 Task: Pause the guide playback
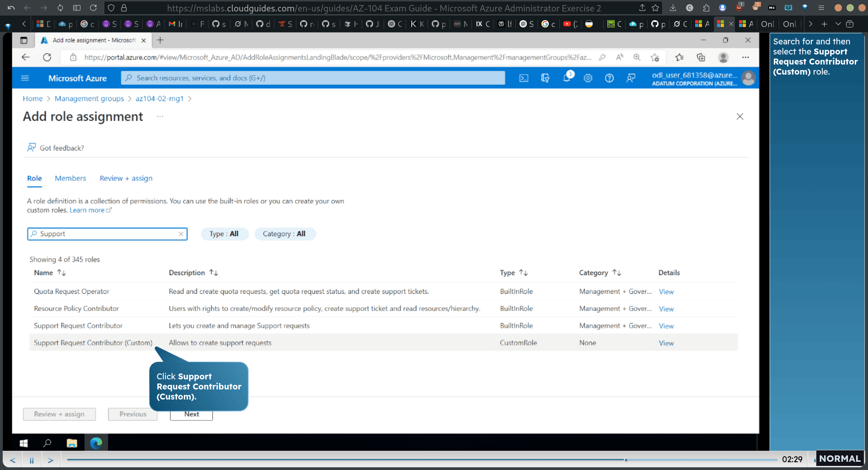pyautogui.click(x=32, y=460)
